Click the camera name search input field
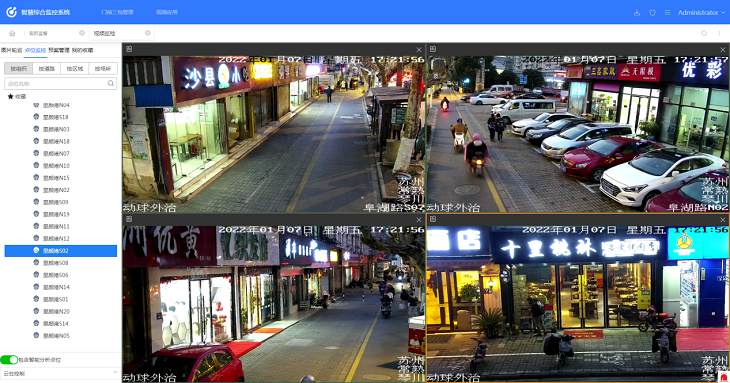The width and height of the screenshot is (730, 383). pyautogui.click(x=56, y=83)
